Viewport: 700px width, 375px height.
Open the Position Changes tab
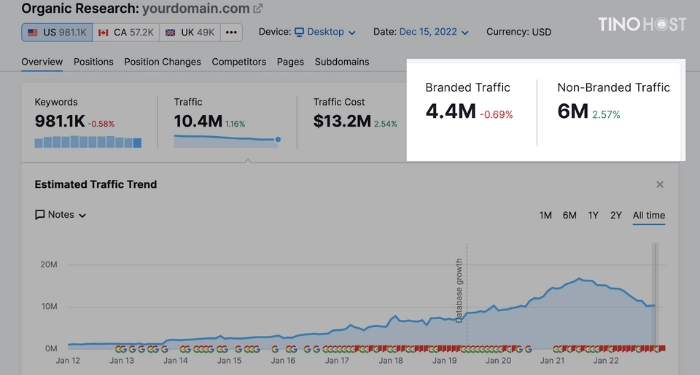(x=162, y=62)
